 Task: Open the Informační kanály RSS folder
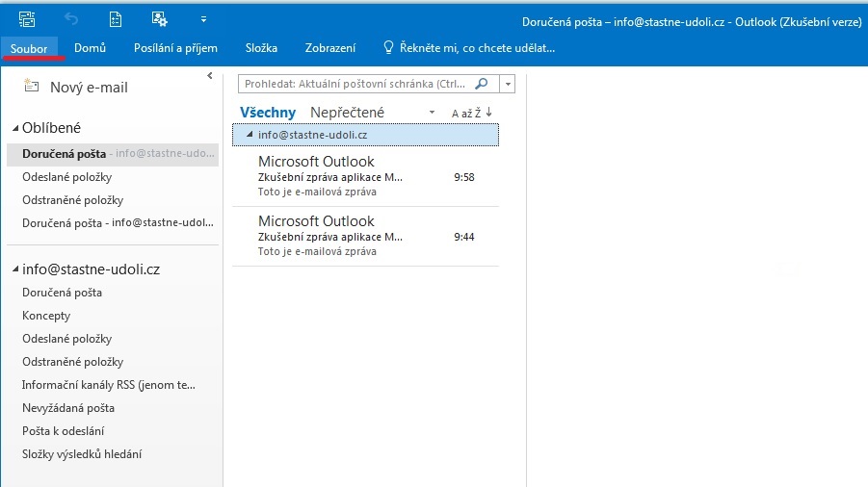click(109, 385)
